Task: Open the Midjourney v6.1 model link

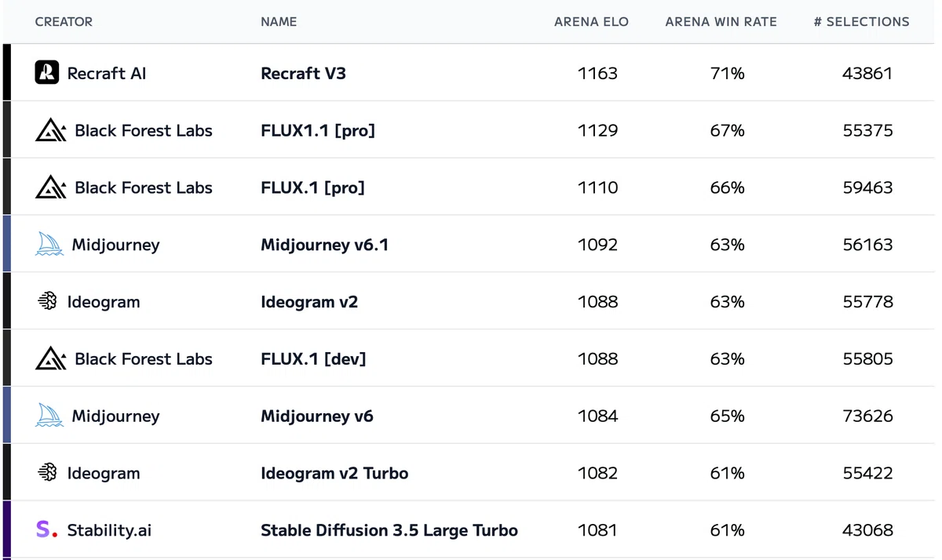Action: click(x=324, y=245)
